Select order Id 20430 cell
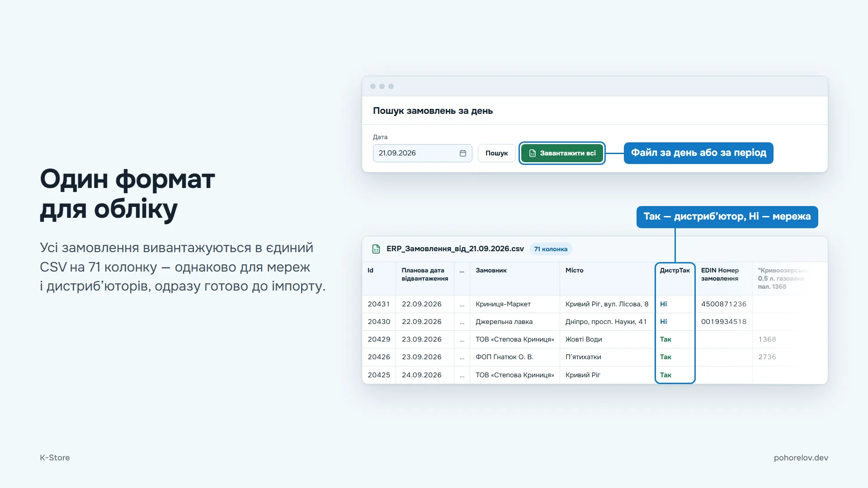868x488 pixels. [x=378, y=322]
